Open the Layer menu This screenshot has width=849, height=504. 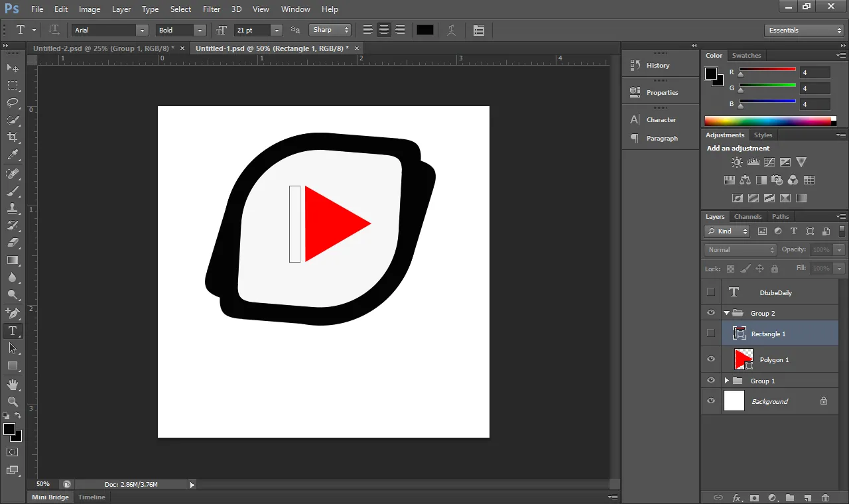tap(121, 9)
